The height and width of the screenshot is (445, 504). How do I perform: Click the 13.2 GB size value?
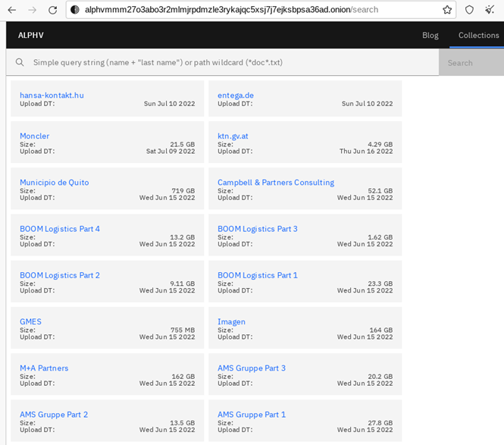click(x=182, y=237)
